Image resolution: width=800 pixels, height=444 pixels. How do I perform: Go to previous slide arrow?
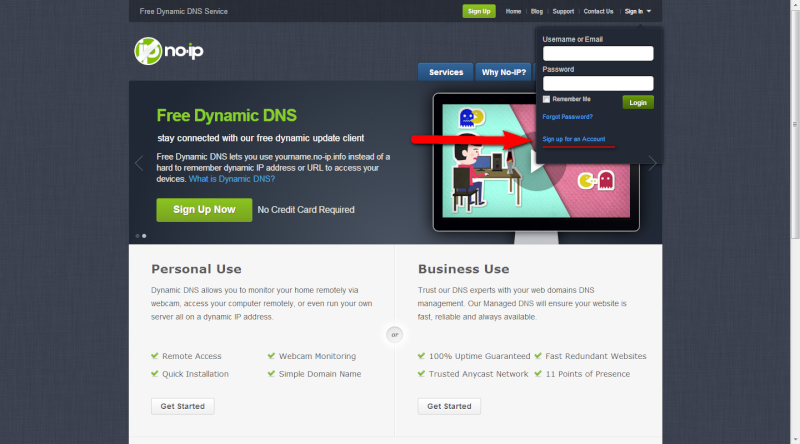point(139,163)
